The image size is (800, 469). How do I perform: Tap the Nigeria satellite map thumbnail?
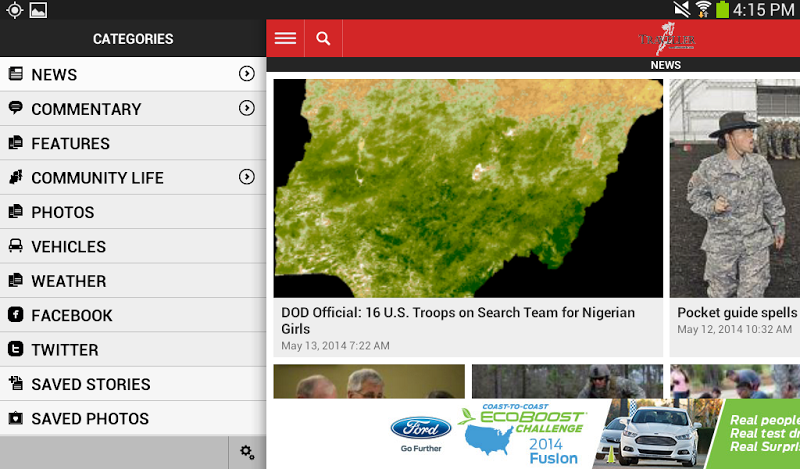pyautogui.click(x=468, y=188)
